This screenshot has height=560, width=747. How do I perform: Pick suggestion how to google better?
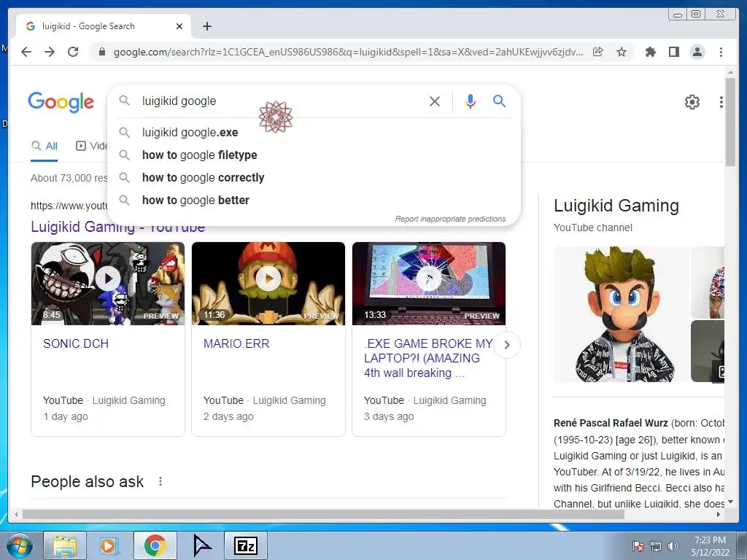click(314, 200)
